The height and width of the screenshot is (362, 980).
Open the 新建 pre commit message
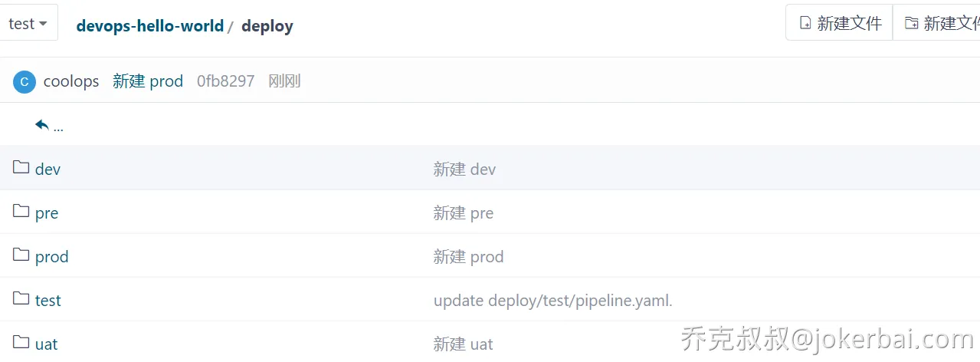464,212
